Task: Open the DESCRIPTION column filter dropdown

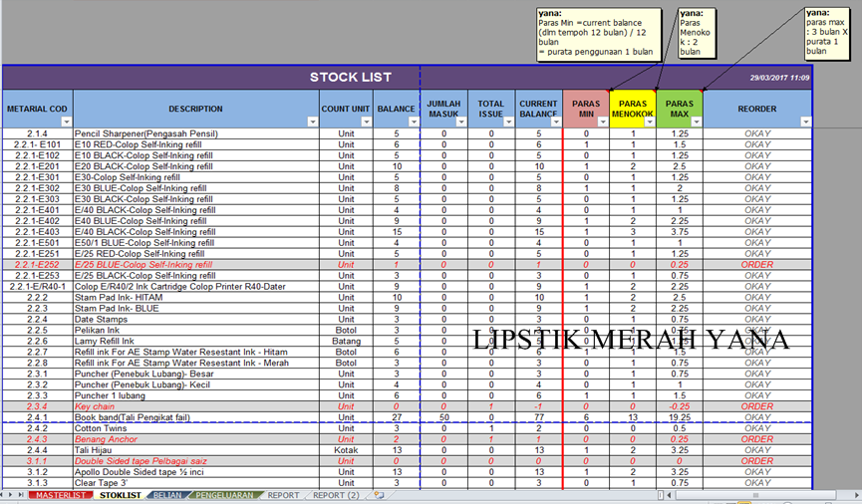Action: 312,122
